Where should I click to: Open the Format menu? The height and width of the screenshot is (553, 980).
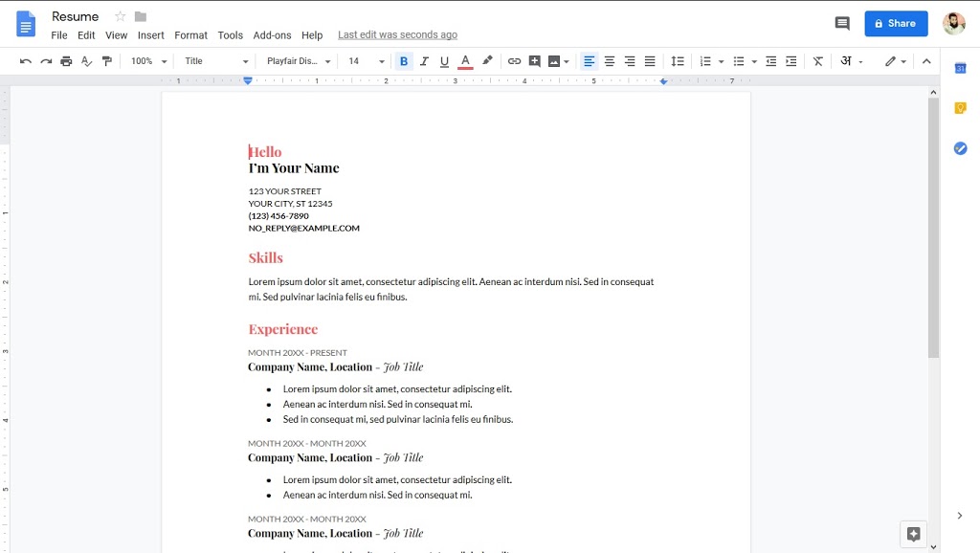[190, 35]
